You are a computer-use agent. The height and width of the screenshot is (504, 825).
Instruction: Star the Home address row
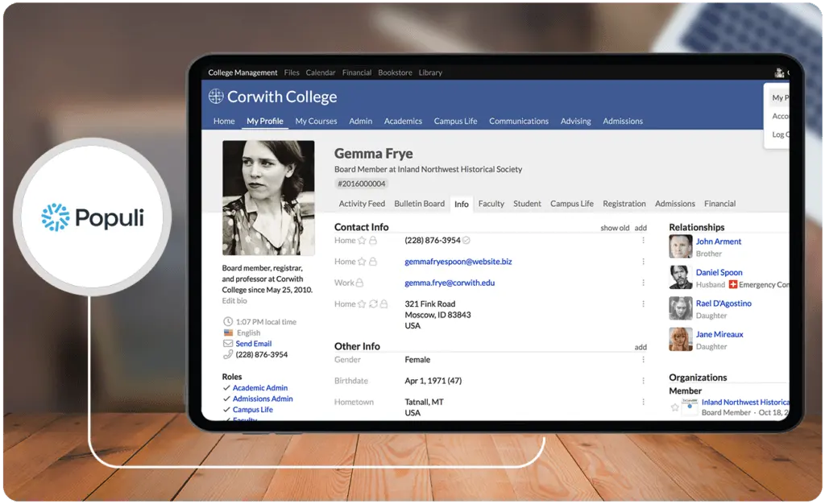[362, 304]
